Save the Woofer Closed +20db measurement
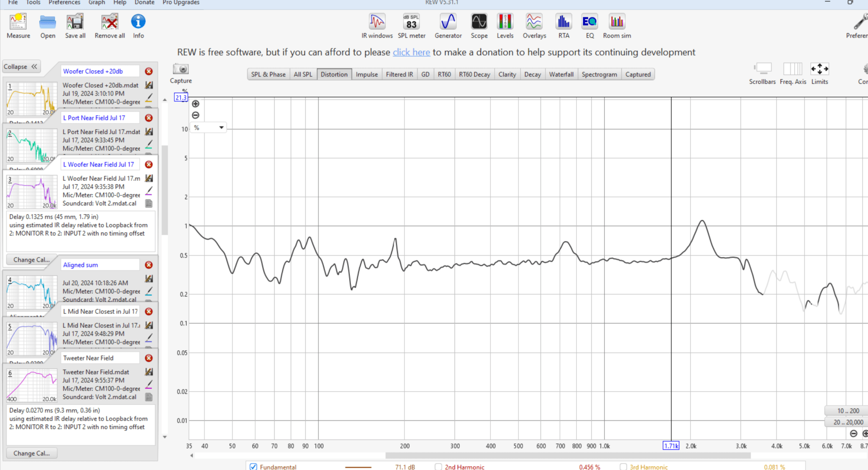Screen dimensions: 868x470 click(x=149, y=85)
